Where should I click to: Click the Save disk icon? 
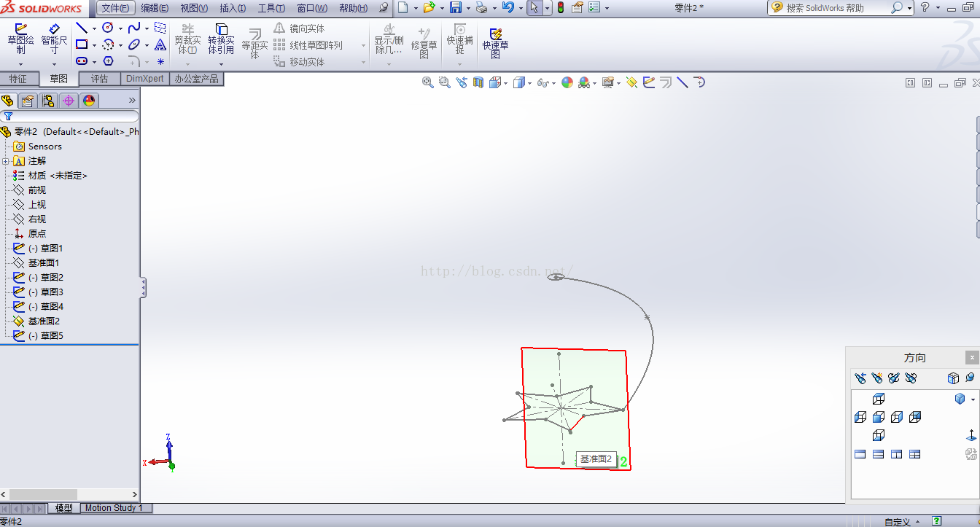[x=455, y=8]
